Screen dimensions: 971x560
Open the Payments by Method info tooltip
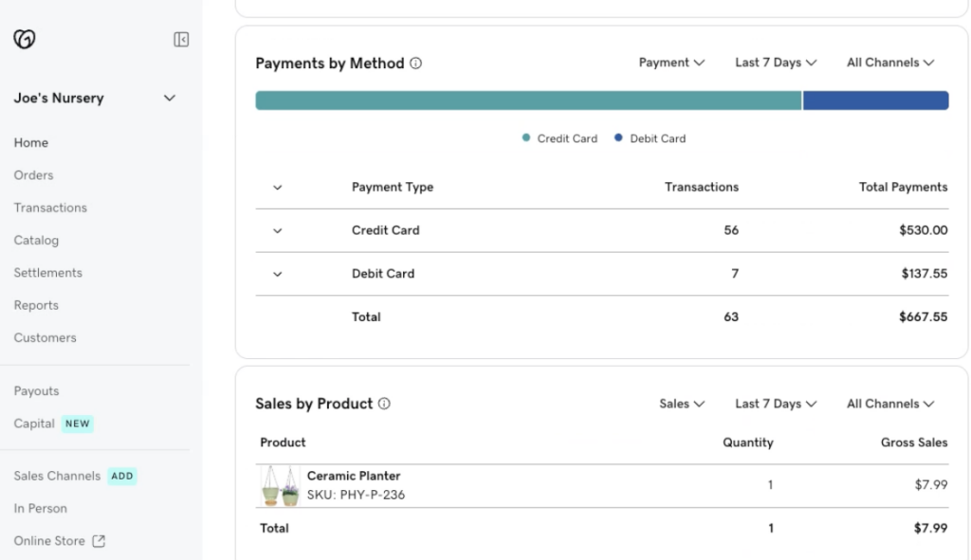coord(415,63)
